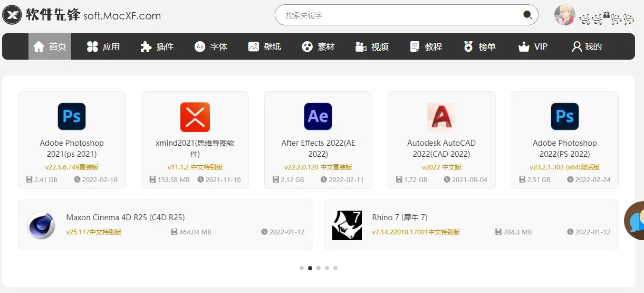Screen dimensions: 644x293
Task: Click the MacXF site logo icon
Action: [12, 15]
